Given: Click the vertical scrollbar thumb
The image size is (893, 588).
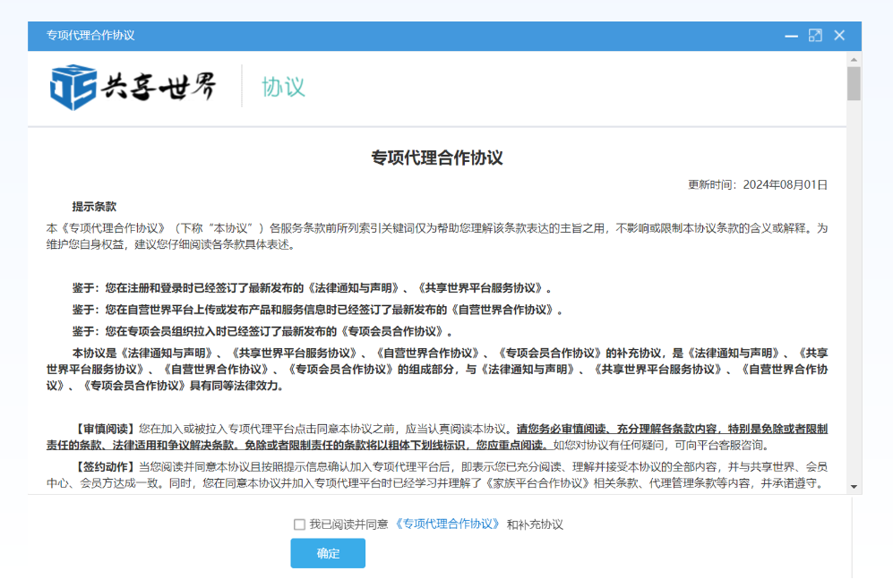Looking at the screenshot, I should (x=854, y=82).
